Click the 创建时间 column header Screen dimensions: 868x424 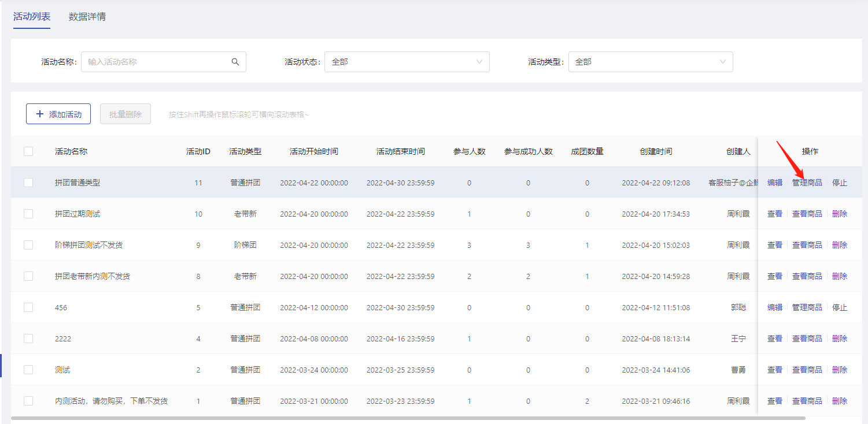pyautogui.click(x=656, y=151)
